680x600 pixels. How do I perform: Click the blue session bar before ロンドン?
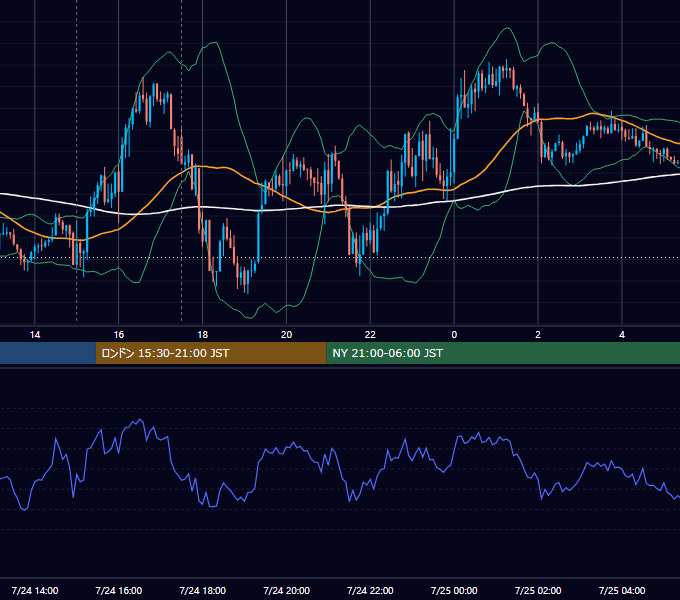(x=48, y=353)
